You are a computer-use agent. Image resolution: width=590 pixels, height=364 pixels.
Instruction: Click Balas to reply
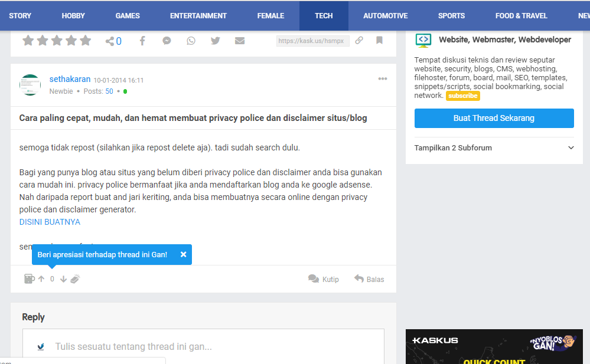click(369, 279)
